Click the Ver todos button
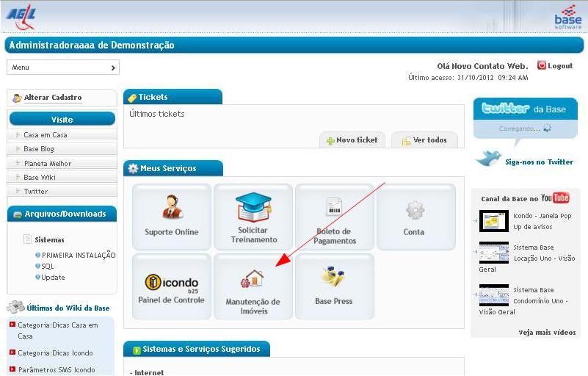 pos(424,140)
